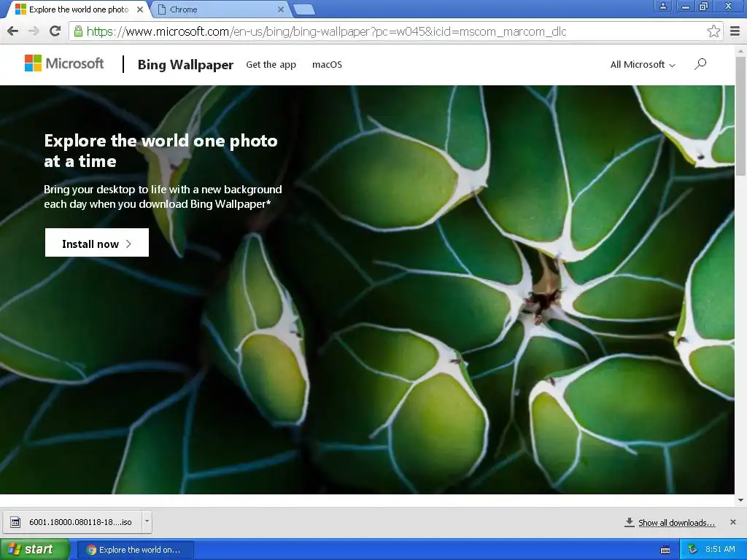The height and width of the screenshot is (560, 747).
Task: Open the macOS nav item
Action: [327, 64]
